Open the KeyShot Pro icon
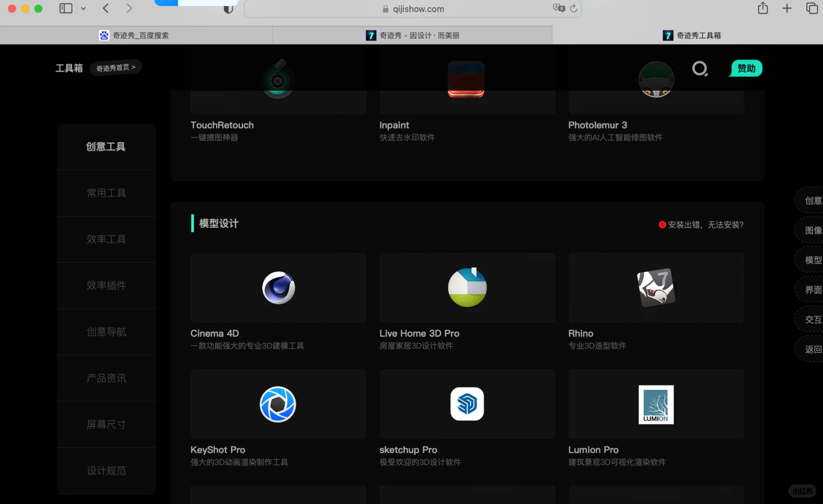This screenshot has width=823, height=504. [x=278, y=404]
